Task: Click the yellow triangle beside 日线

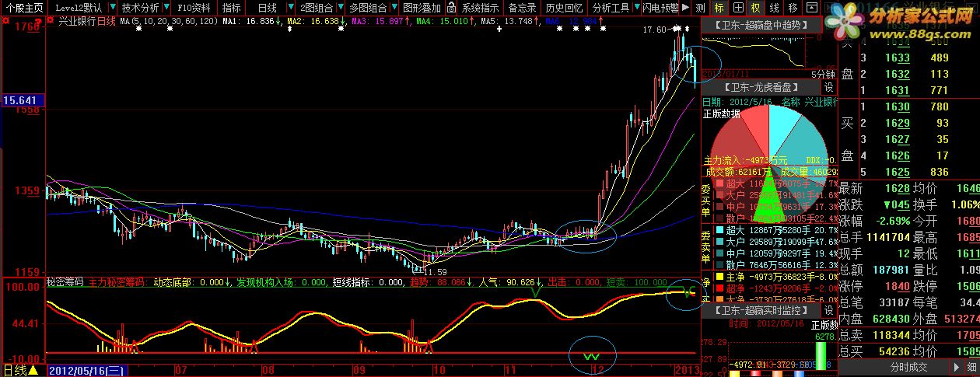Action: click(33, 369)
